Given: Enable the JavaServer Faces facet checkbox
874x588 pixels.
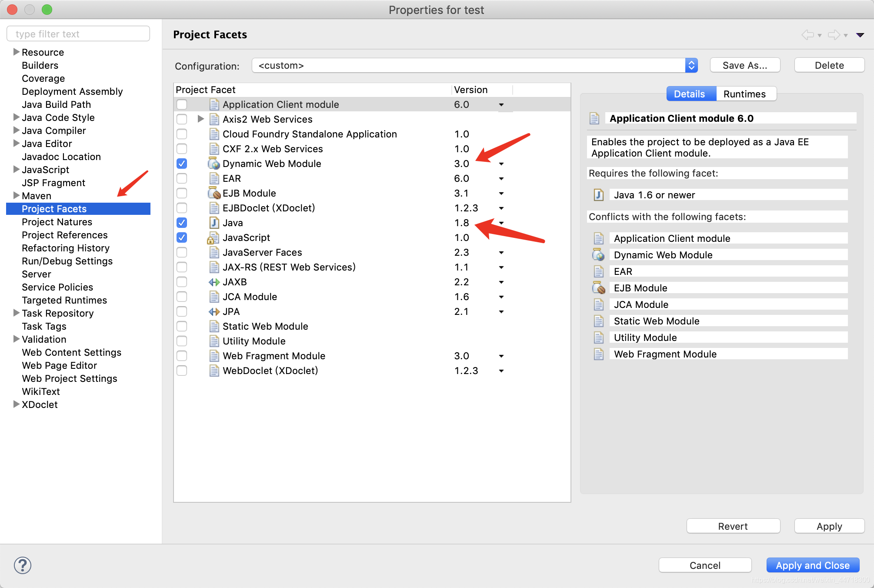Looking at the screenshot, I should point(182,252).
